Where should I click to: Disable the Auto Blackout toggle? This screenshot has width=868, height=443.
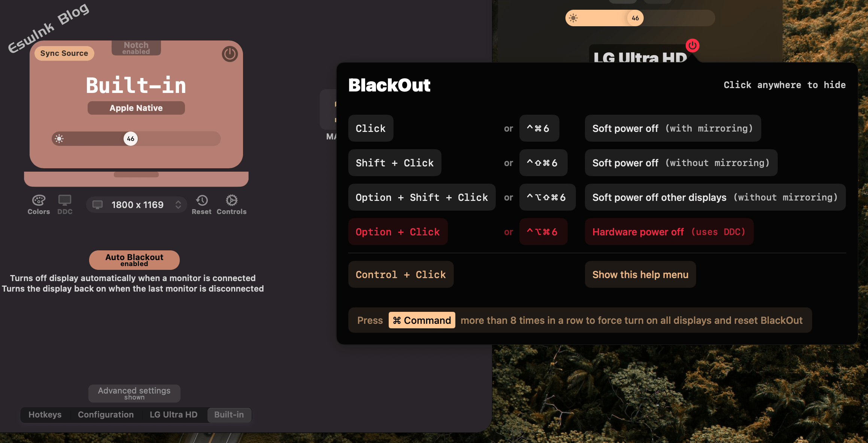tap(134, 260)
